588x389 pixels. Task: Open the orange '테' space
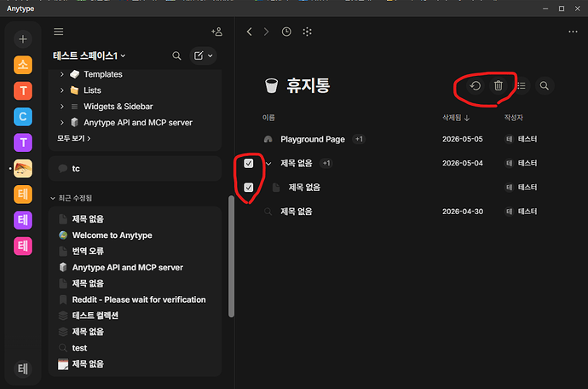23,194
